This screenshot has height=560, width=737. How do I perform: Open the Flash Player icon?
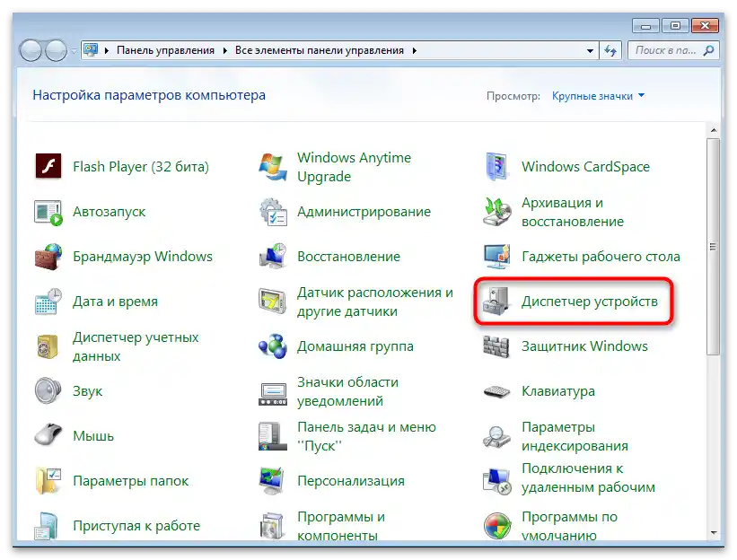(48, 166)
